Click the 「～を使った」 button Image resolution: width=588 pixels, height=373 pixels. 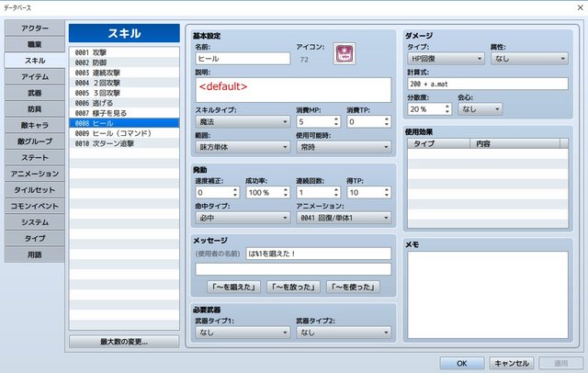[353, 288]
